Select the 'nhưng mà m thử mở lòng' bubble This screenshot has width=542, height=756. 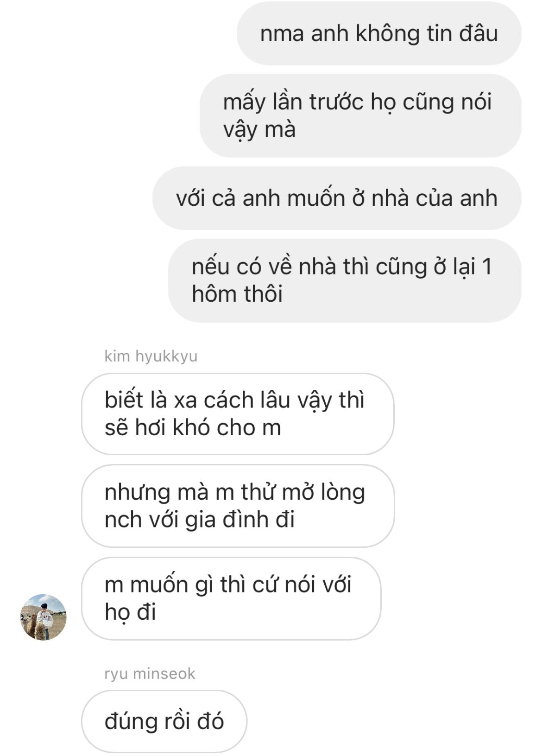pos(238,506)
